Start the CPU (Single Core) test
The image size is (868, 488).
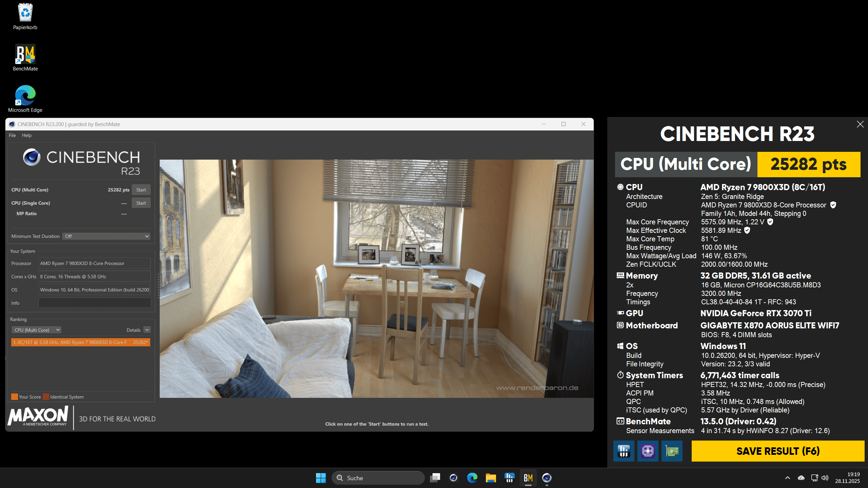[141, 203]
